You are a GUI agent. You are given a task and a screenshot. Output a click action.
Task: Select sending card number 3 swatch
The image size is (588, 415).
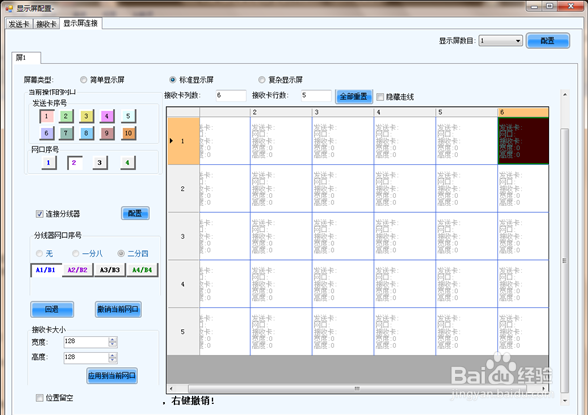coord(86,116)
